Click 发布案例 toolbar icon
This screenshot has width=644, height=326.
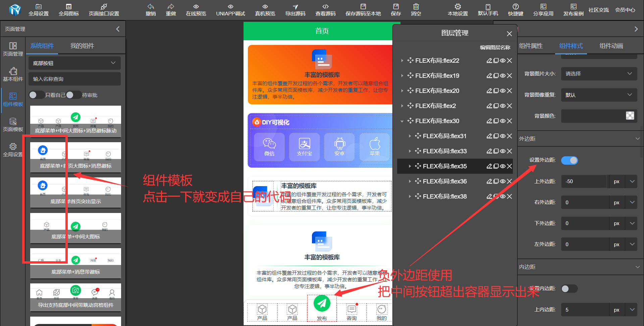574,10
